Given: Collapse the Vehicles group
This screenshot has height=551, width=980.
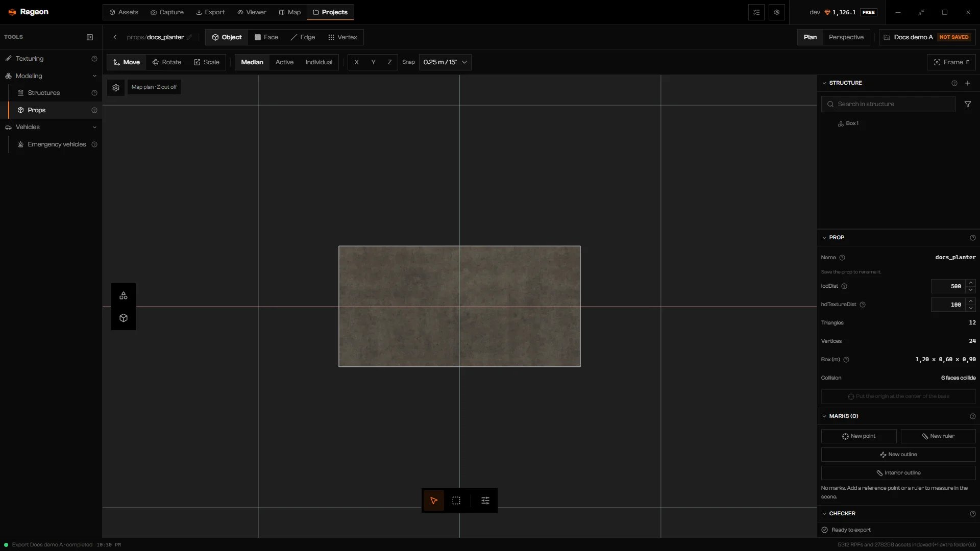Looking at the screenshot, I should [x=94, y=127].
